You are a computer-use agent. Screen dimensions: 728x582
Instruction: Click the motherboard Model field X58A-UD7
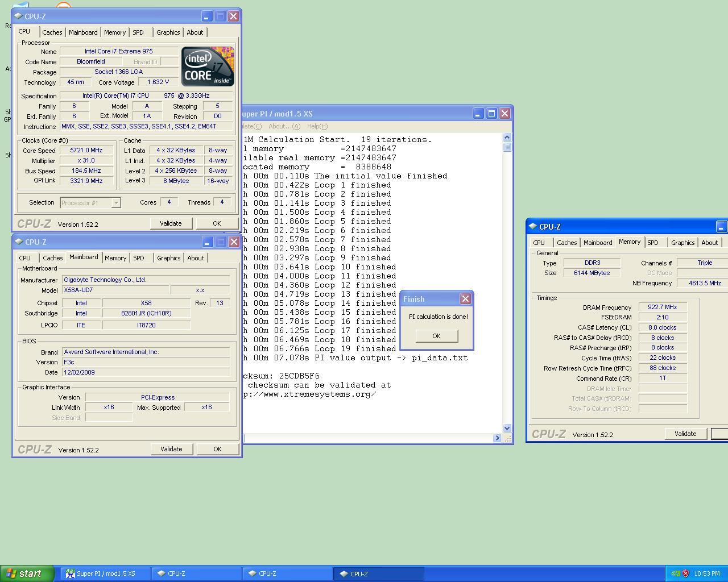pos(115,290)
